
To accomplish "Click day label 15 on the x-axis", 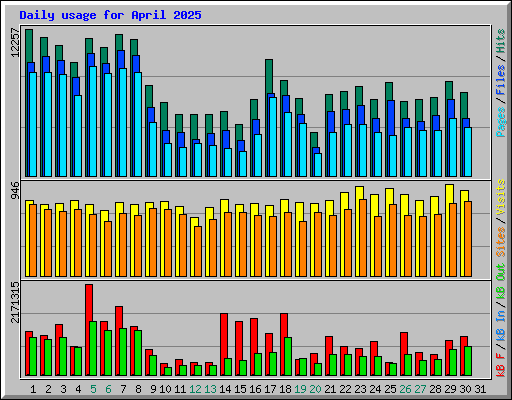I will coord(240,389).
